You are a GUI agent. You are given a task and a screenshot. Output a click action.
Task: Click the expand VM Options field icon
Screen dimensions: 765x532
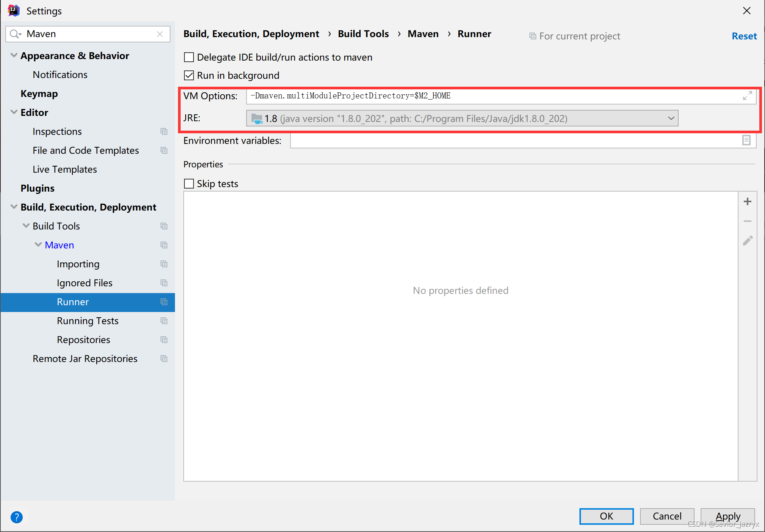click(x=747, y=96)
